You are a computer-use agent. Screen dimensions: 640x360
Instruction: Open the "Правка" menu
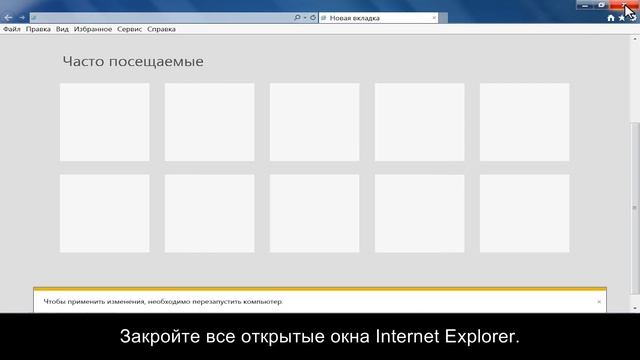tap(38, 29)
